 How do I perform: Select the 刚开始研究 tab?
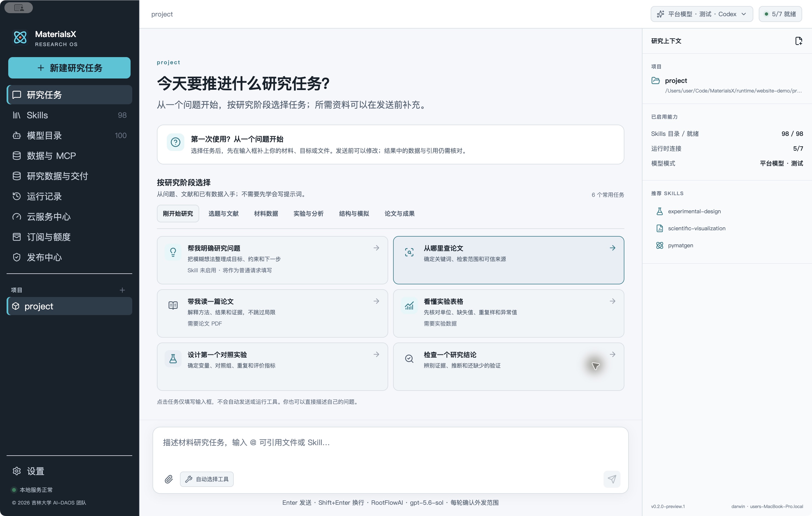click(178, 214)
